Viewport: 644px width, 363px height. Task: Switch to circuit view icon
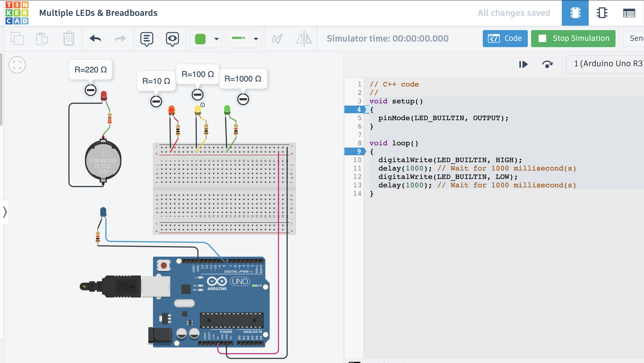click(x=575, y=13)
